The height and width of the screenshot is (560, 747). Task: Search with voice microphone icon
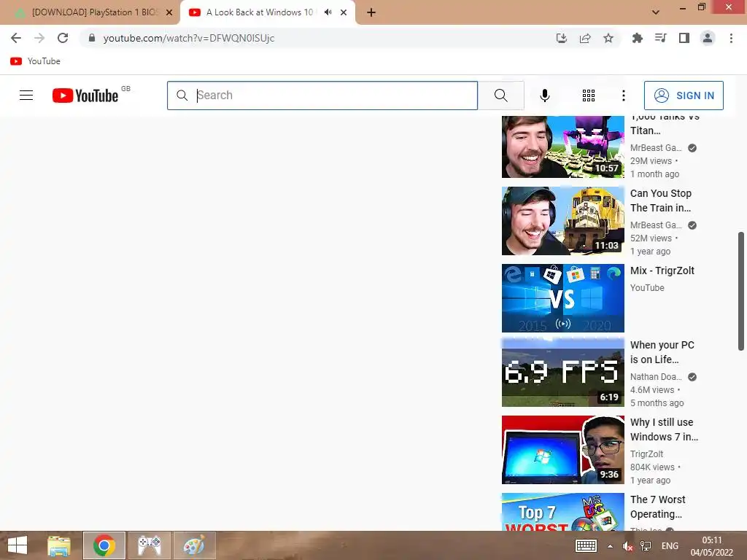click(x=544, y=96)
